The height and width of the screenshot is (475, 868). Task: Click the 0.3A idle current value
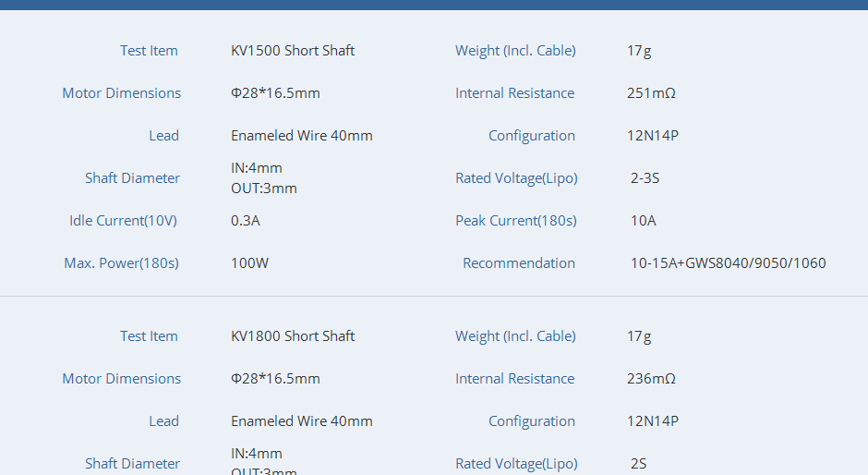pos(246,221)
